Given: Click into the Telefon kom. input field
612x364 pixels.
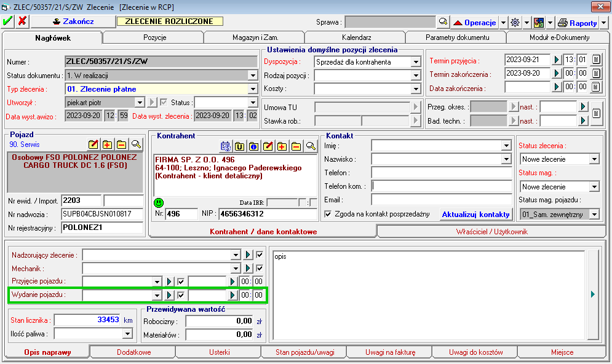Looking at the screenshot, I should pyautogui.click(x=441, y=186).
